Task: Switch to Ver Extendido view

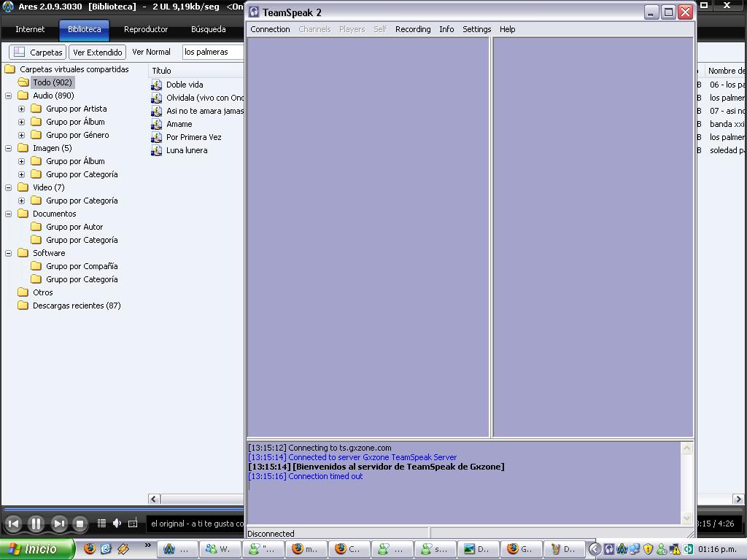Action: click(98, 52)
